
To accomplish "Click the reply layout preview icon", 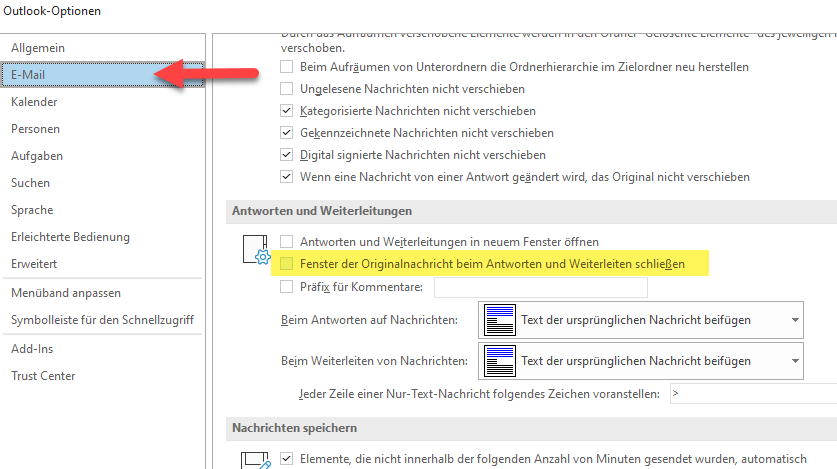I will point(500,320).
